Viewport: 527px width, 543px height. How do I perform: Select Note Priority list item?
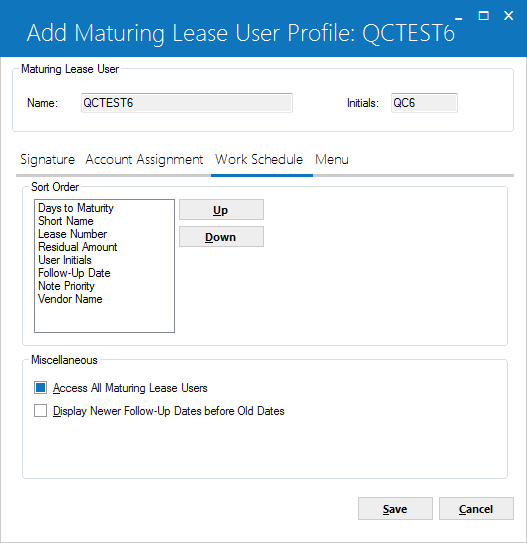click(x=66, y=286)
